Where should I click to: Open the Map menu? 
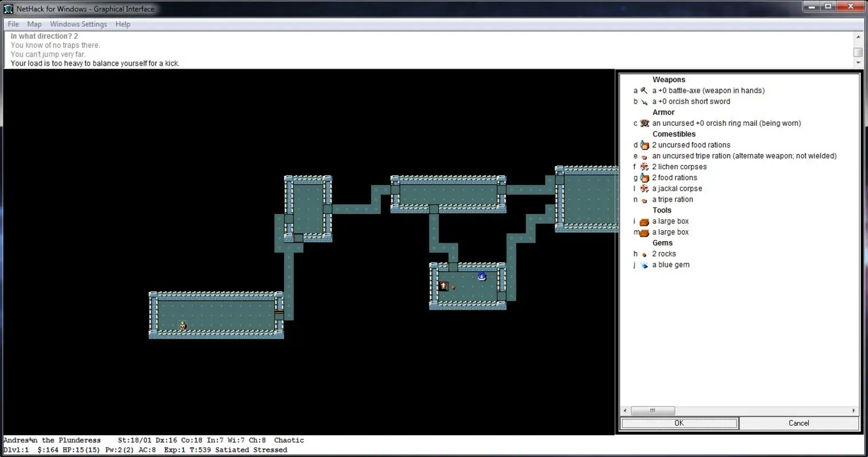click(34, 24)
